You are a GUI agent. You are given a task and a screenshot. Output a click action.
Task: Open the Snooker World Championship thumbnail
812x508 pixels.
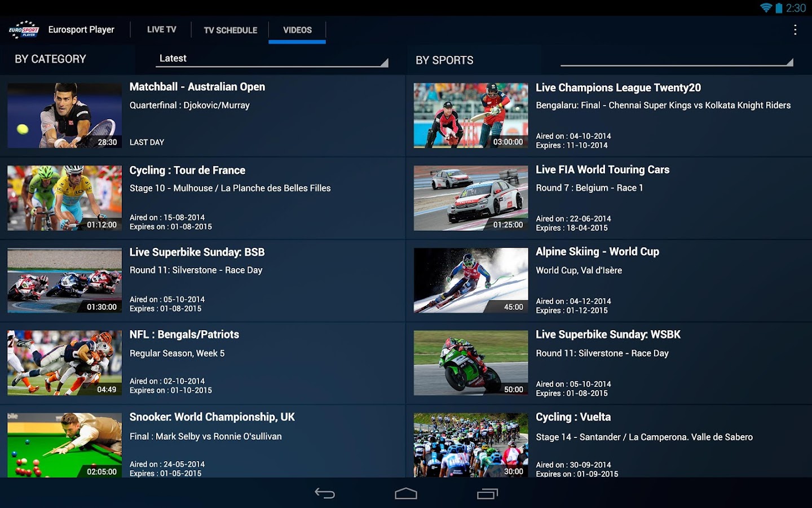64,445
